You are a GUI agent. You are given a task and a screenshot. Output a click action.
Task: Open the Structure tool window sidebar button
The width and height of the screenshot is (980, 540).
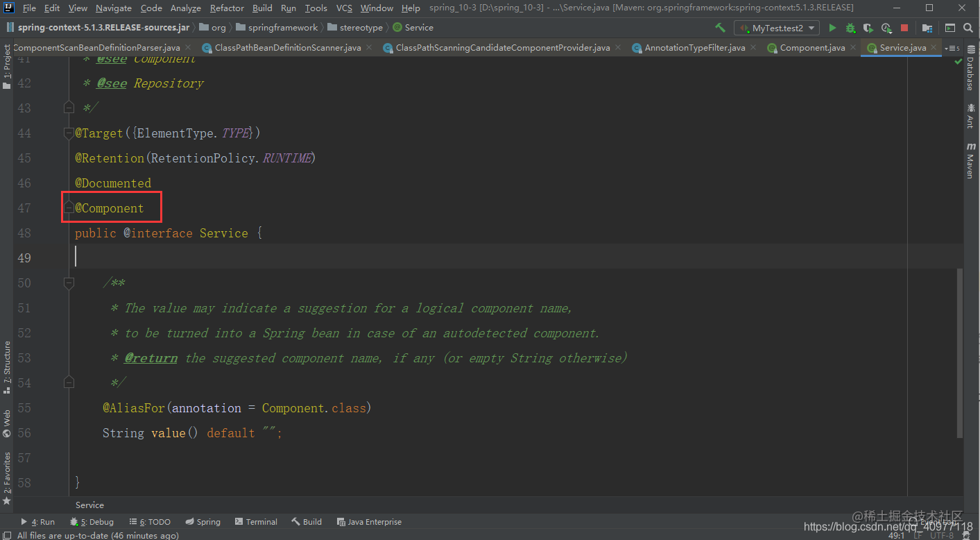pos(6,366)
